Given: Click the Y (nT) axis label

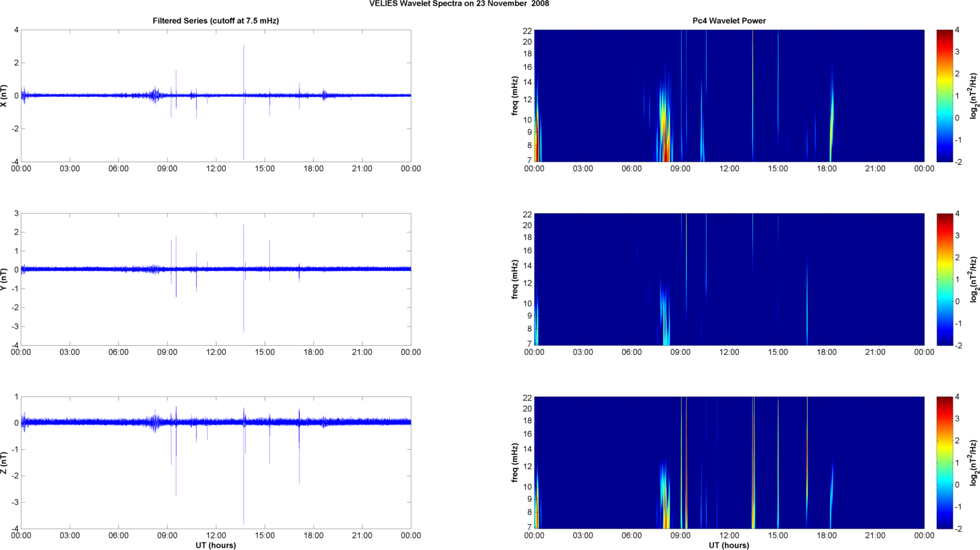Looking at the screenshot, I should (5, 279).
